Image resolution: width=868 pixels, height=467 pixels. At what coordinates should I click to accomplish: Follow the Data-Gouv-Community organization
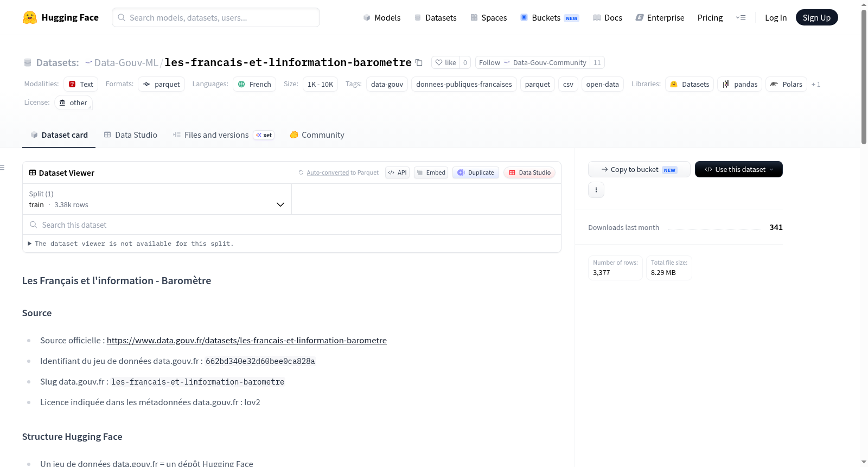coord(533,62)
